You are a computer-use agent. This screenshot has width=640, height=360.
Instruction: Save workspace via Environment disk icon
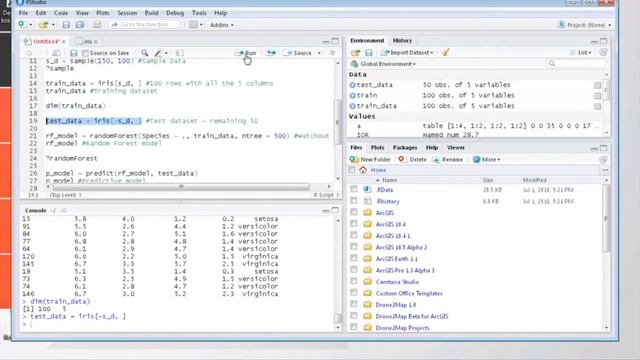click(369, 53)
